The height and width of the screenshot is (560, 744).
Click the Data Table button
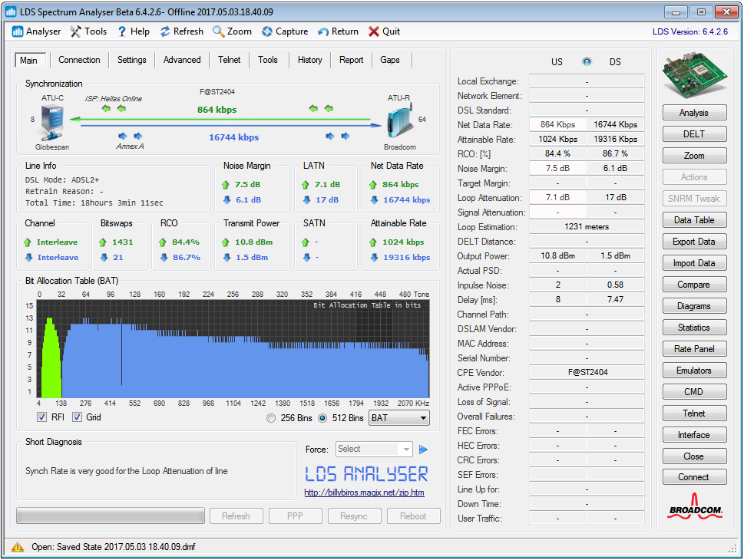[x=693, y=220]
